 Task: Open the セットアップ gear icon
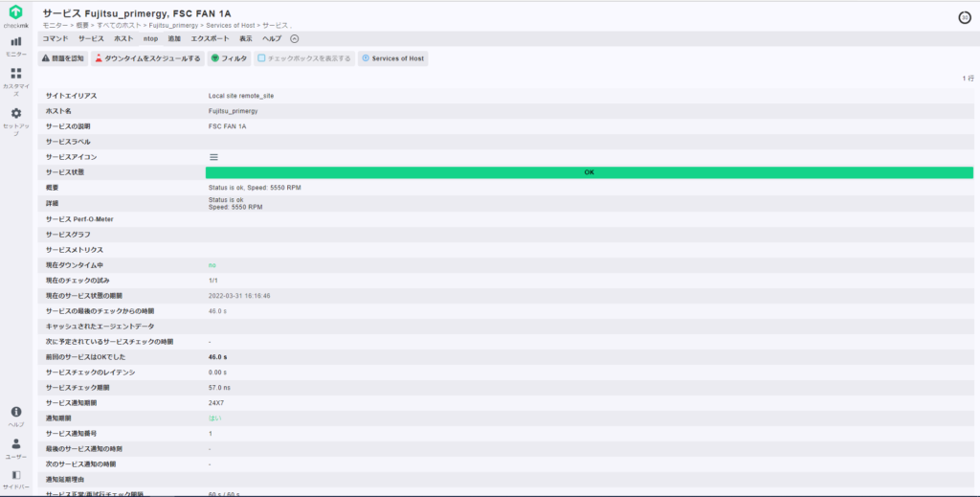pos(15,113)
